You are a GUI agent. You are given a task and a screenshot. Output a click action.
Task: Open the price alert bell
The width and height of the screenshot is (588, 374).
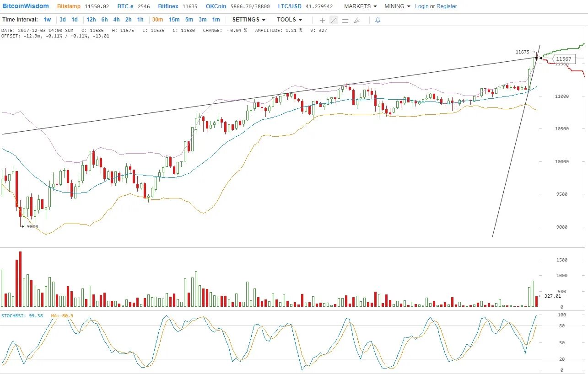(378, 20)
